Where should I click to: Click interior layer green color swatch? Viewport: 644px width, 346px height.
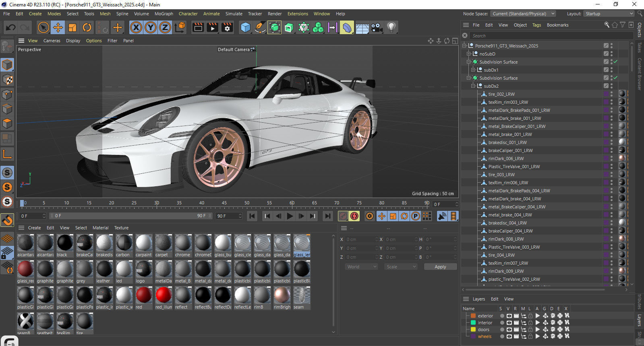(473, 323)
